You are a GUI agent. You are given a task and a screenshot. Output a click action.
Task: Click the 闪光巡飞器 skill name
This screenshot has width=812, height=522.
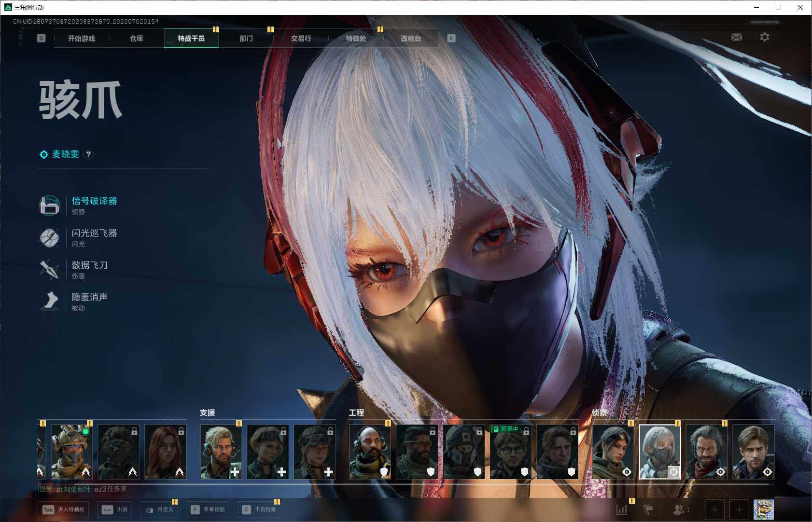pyautogui.click(x=95, y=233)
